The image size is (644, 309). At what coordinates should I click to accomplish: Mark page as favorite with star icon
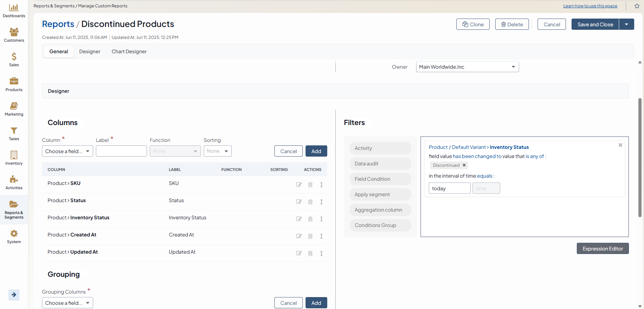[637, 6]
